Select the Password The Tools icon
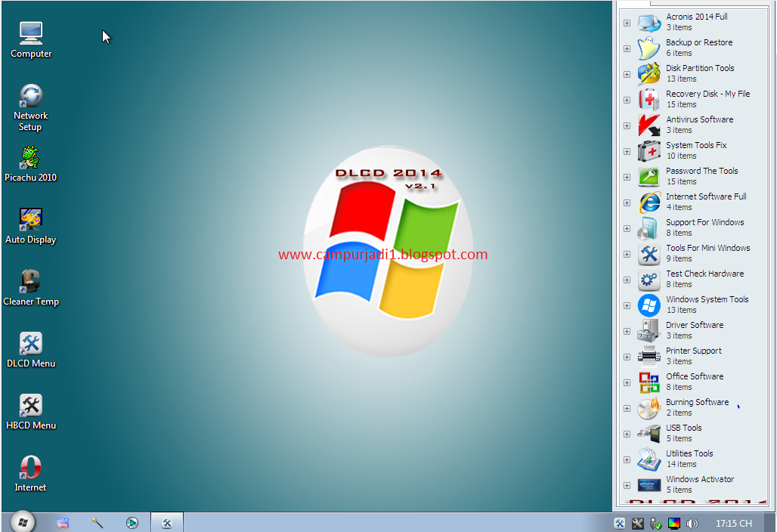The width and height of the screenshot is (777, 532). coord(649,177)
